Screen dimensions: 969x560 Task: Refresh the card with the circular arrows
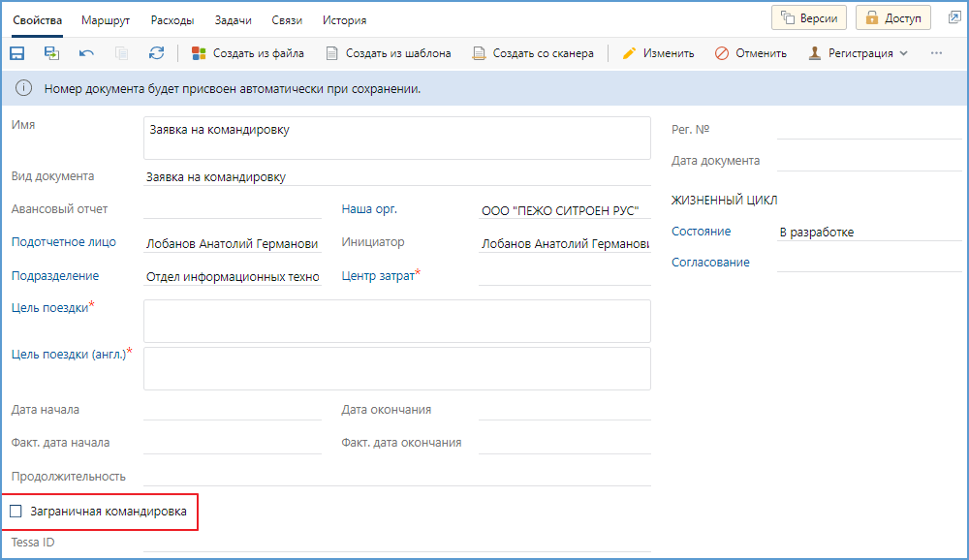click(x=156, y=53)
